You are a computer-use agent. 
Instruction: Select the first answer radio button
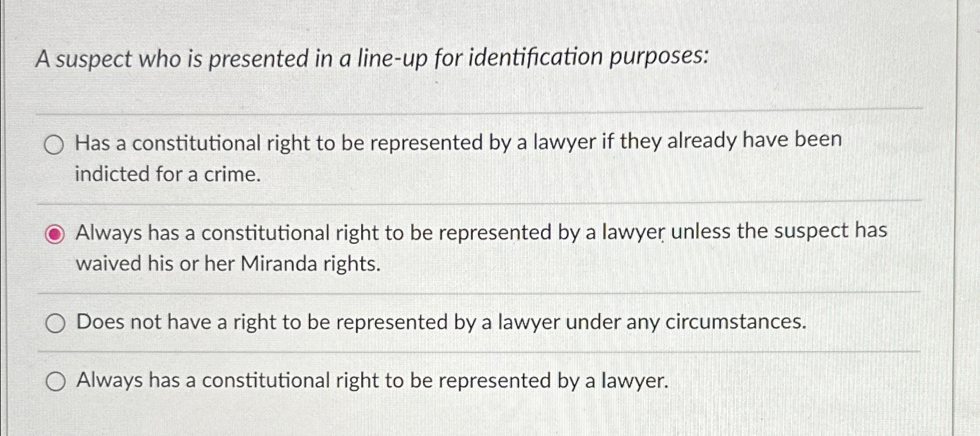click(x=55, y=143)
